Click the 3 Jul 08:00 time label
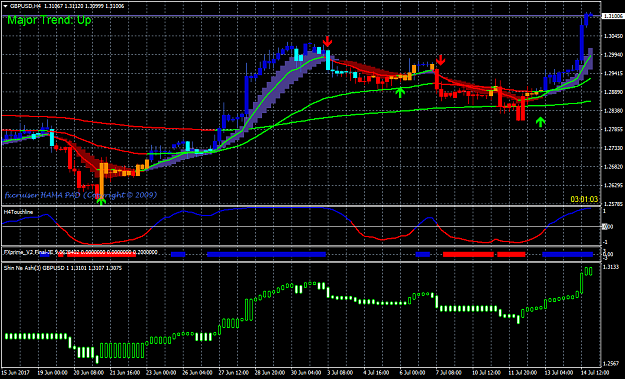This screenshot has width=625, height=379. pos(340,373)
